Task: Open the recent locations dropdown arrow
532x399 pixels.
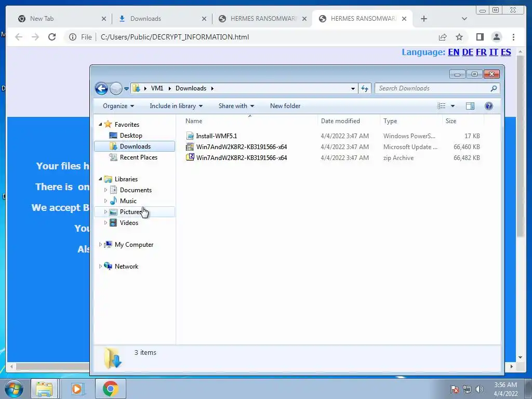Action: pos(126,88)
